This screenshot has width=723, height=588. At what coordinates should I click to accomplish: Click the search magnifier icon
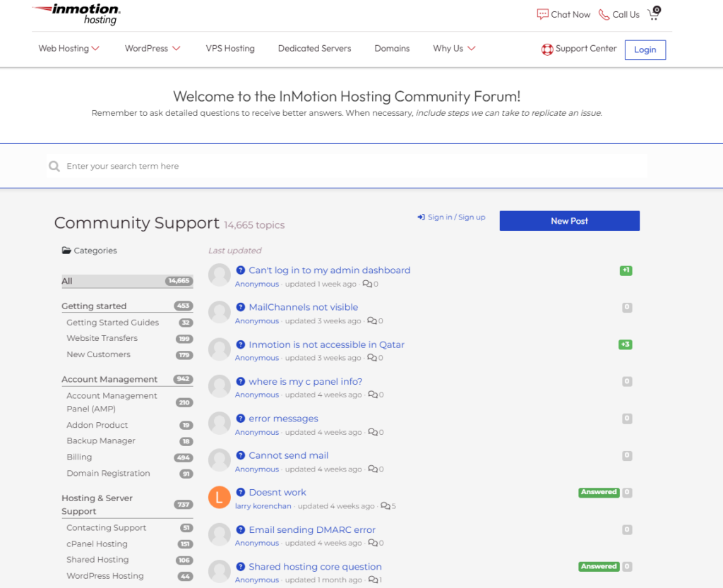(54, 166)
